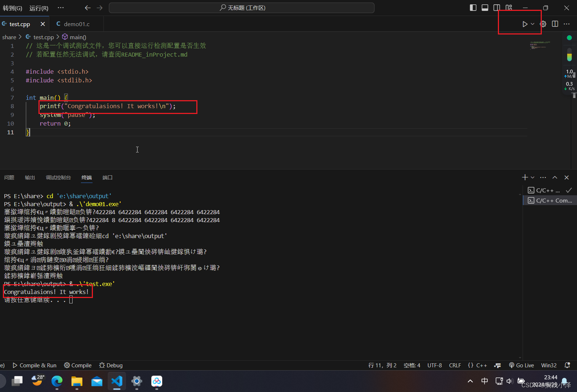The image size is (577, 392).
Task: Customize layout via title bar icon
Action: [509, 8]
